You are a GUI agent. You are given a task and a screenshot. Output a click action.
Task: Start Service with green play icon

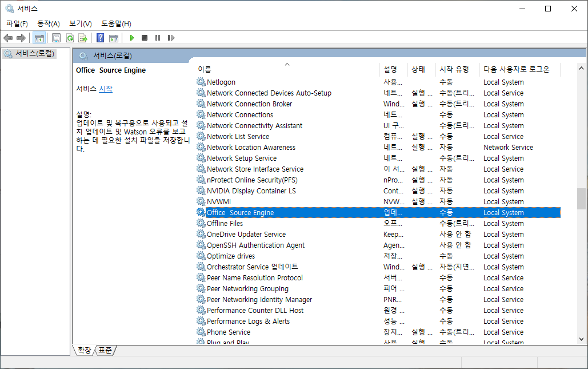coord(131,38)
